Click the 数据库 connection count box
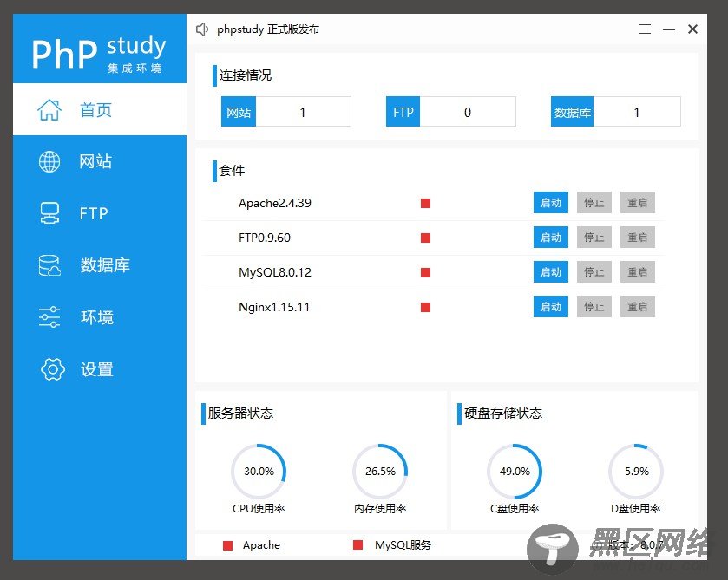The image size is (728, 580). pos(616,111)
